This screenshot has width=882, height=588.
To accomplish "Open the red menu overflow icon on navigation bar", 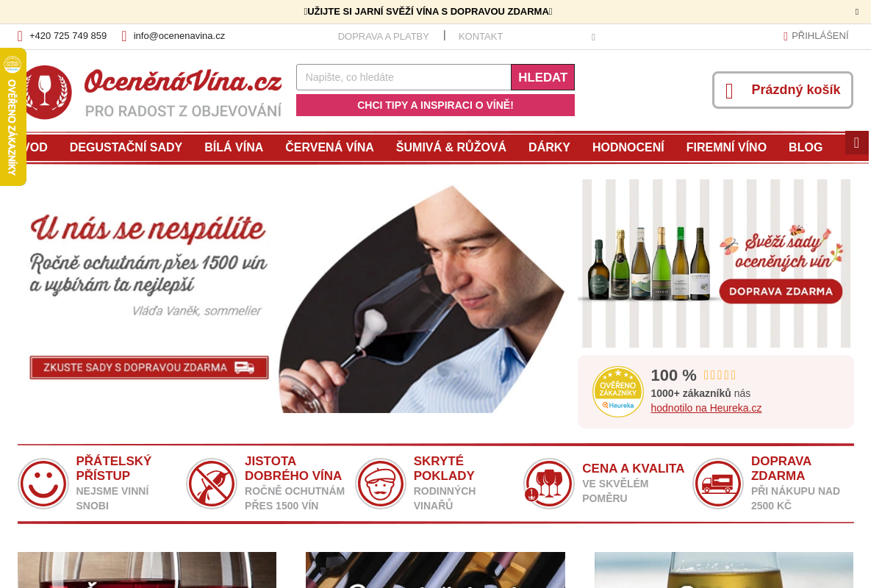I will (x=857, y=143).
